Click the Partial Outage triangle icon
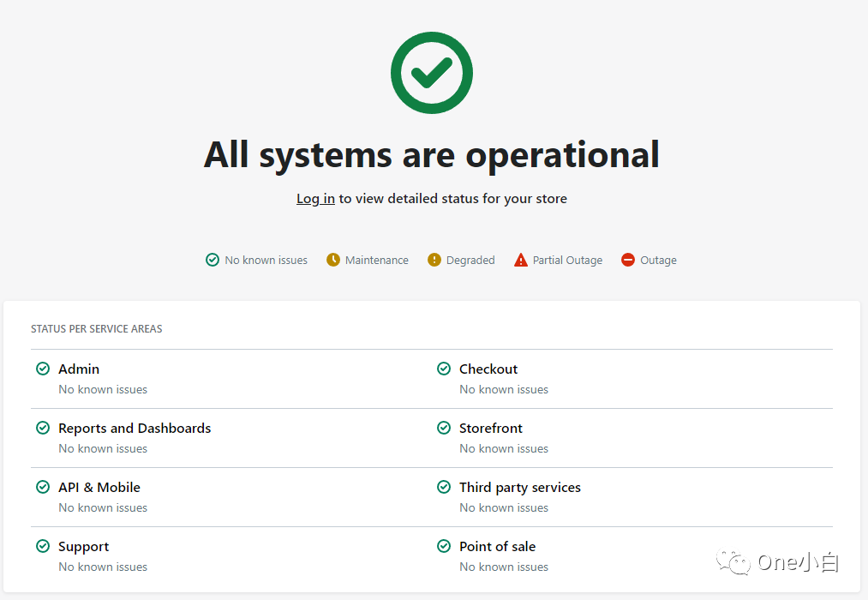Screen dimensions: 868x600 (x=521, y=260)
